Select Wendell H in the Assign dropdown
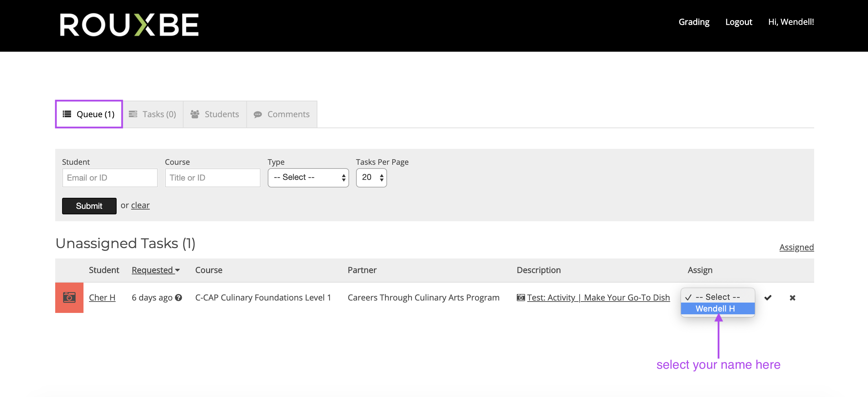The image size is (868, 397). [718, 308]
